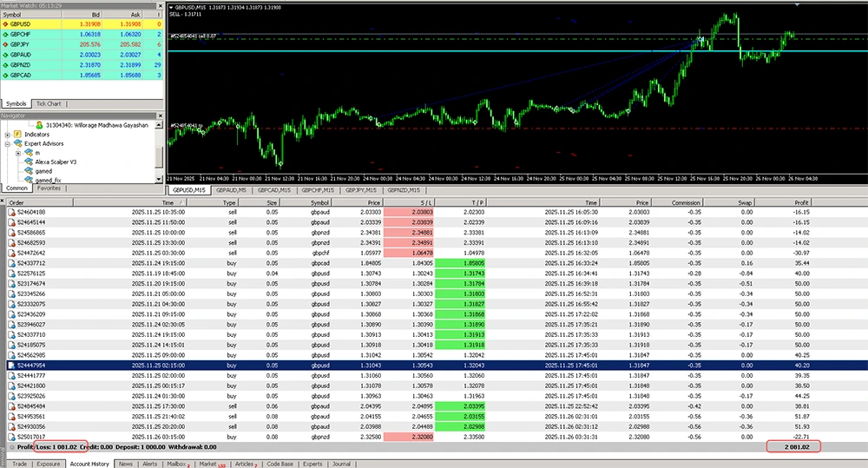Click the order icon for buy order 524337712
This screenshot has height=468, width=868.
11,263
